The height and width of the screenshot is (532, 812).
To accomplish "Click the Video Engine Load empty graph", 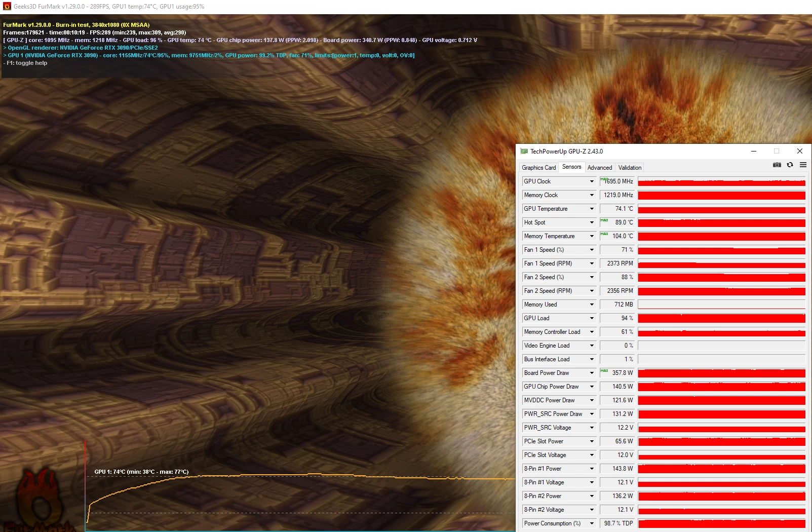I will coord(721,346).
